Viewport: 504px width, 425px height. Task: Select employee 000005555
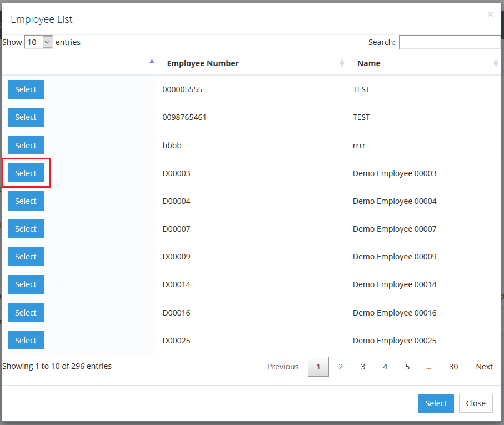click(26, 89)
